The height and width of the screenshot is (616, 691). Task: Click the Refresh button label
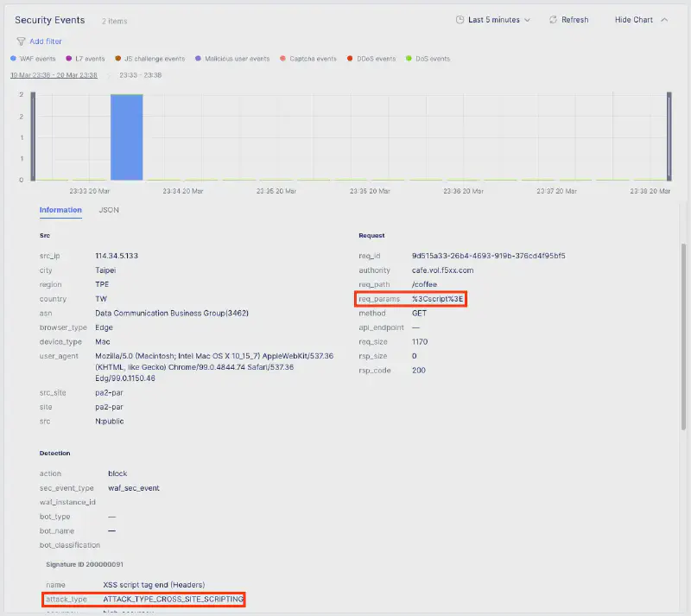click(x=574, y=20)
